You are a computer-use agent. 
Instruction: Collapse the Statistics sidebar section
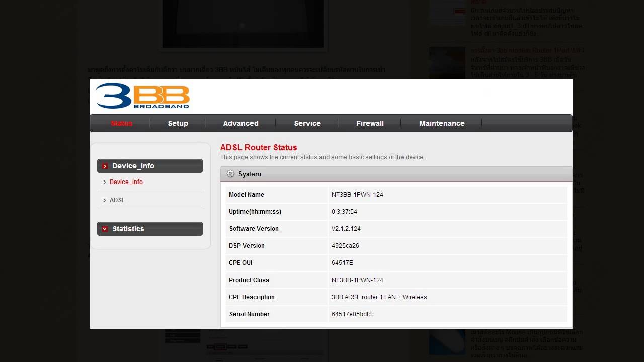149,229
